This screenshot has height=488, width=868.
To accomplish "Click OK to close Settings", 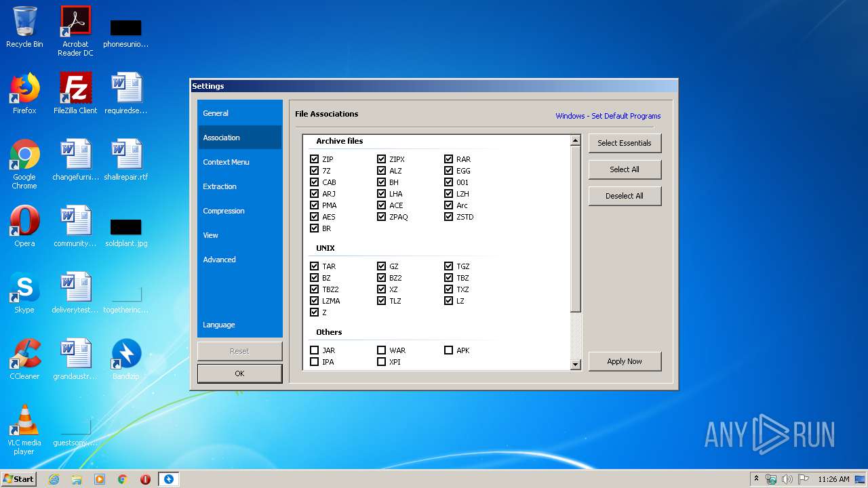I will [x=239, y=373].
